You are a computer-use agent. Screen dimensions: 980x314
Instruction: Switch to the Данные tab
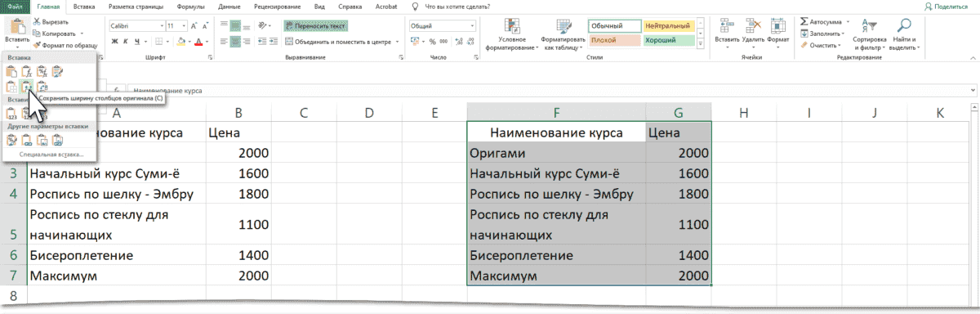coord(229,6)
